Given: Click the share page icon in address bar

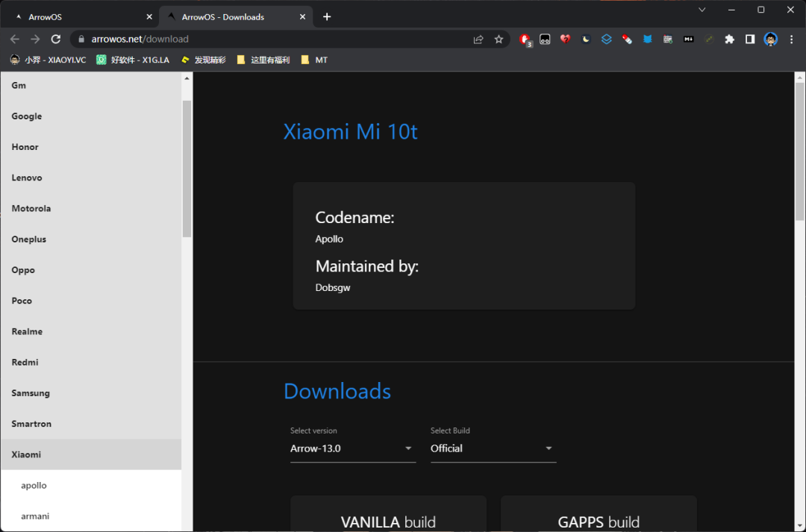Looking at the screenshot, I should (478, 40).
